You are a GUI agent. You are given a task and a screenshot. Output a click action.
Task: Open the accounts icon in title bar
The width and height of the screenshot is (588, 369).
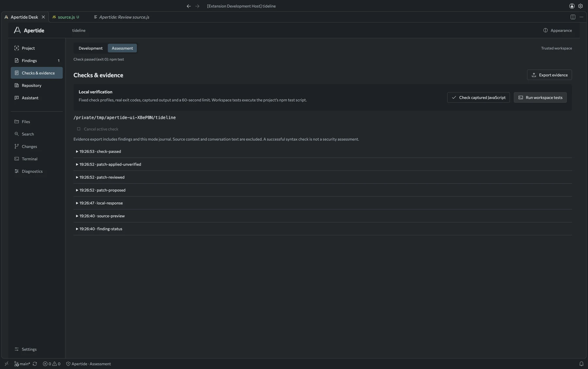click(572, 6)
